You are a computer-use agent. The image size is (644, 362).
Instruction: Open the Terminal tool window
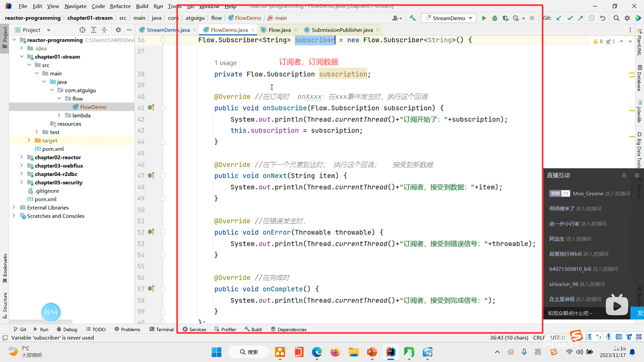[x=161, y=329]
